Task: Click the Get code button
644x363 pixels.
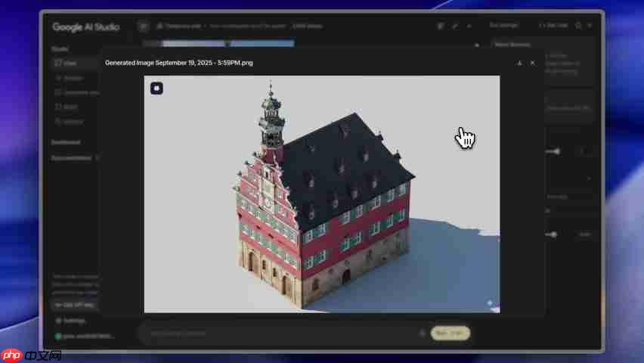Action: click(553, 26)
